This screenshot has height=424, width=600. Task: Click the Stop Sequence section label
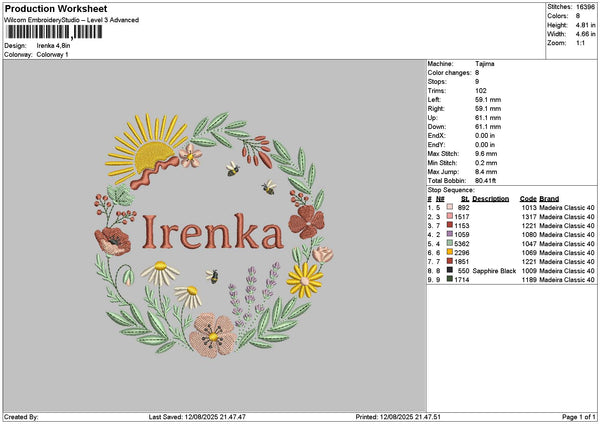point(449,187)
